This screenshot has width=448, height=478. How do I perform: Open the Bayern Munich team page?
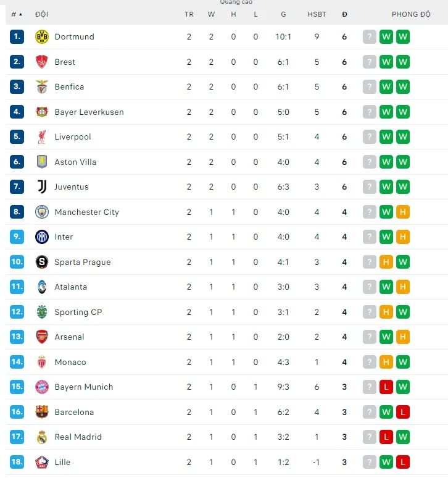[84, 387]
